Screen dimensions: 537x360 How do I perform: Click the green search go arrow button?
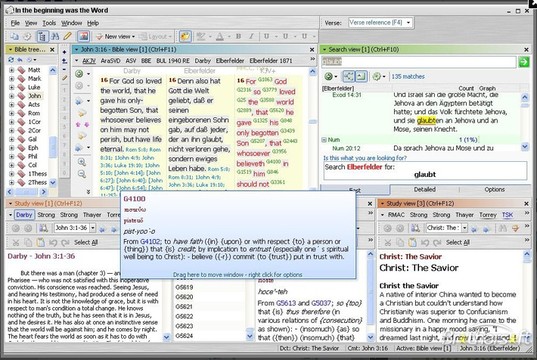(524, 62)
